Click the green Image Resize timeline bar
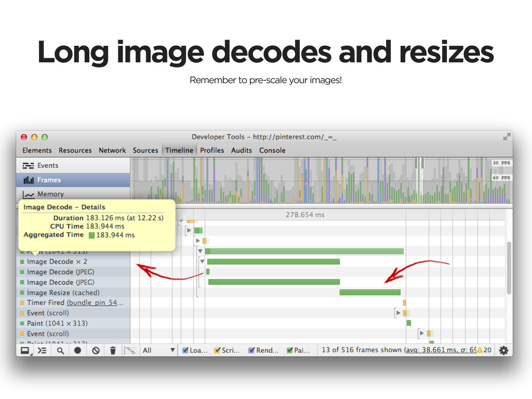Screen dimensions: 532x399 click(369, 292)
